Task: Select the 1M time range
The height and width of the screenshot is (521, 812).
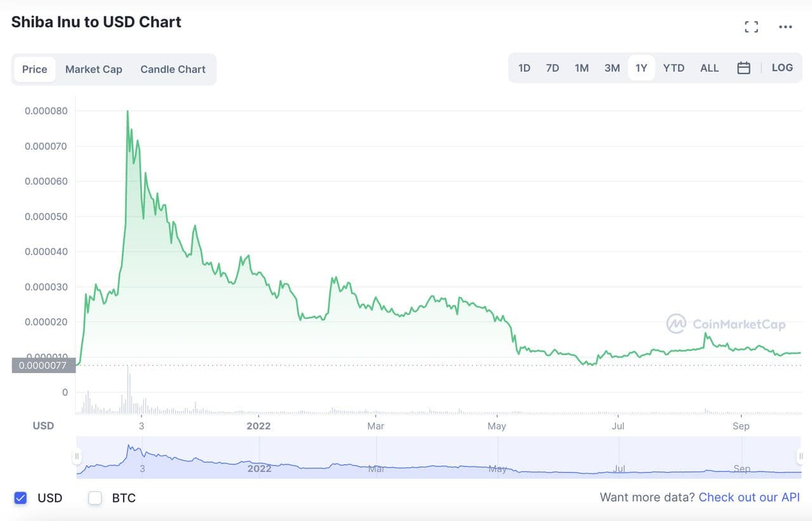Action: [x=582, y=68]
